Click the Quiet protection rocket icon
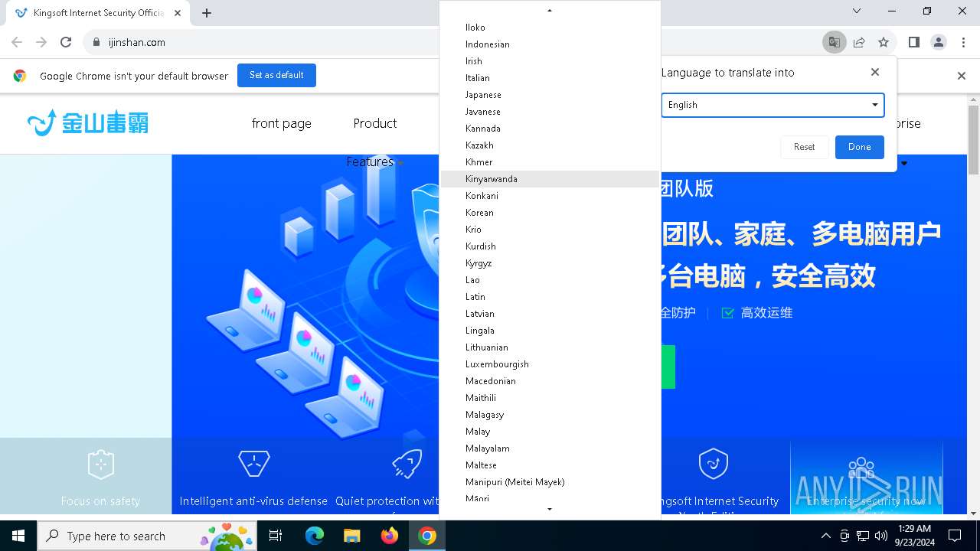 tap(407, 464)
